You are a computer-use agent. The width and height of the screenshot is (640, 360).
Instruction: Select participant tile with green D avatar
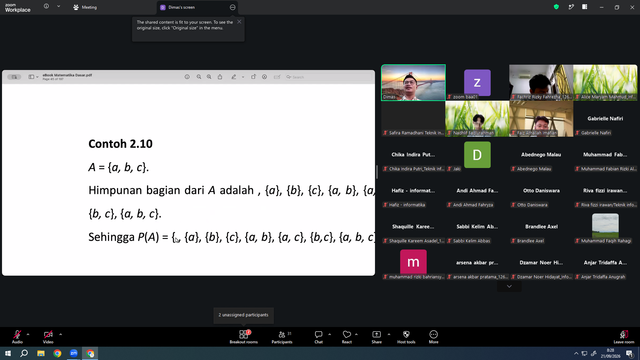[477, 155]
